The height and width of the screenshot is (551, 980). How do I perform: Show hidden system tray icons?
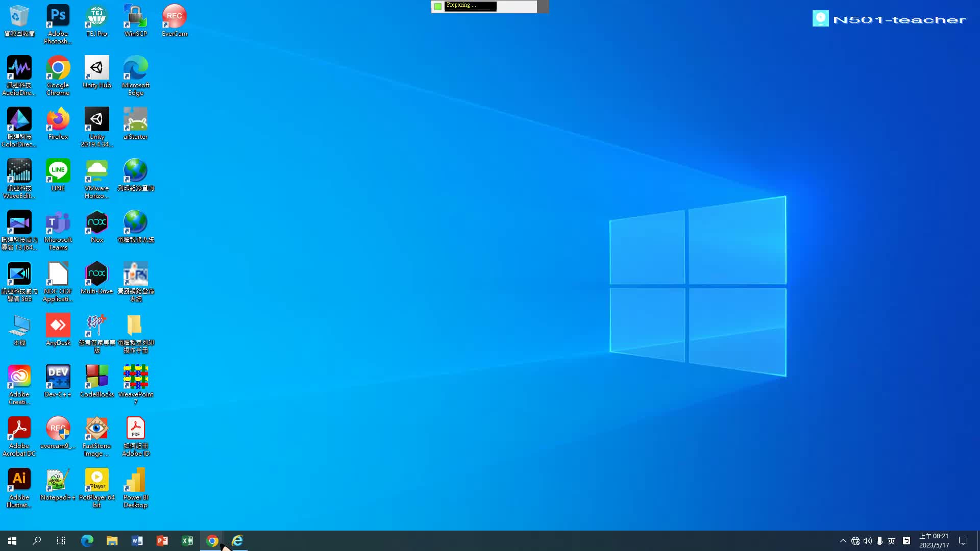(x=843, y=541)
